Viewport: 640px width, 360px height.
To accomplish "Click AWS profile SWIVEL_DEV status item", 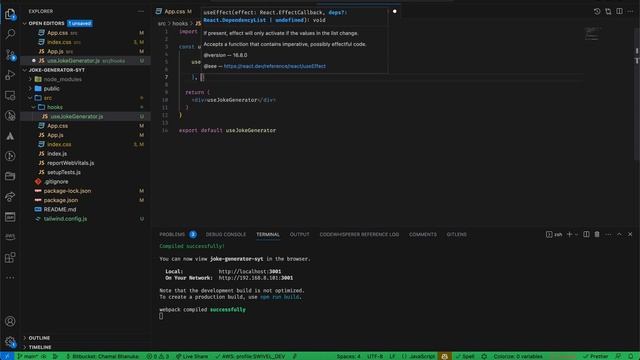I will 250,356.
